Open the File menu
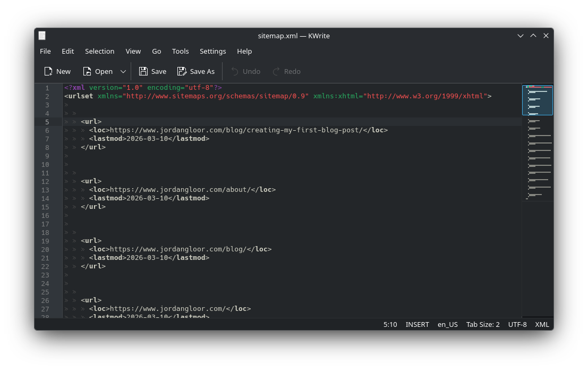The height and width of the screenshot is (371, 588). click(45, 52)
